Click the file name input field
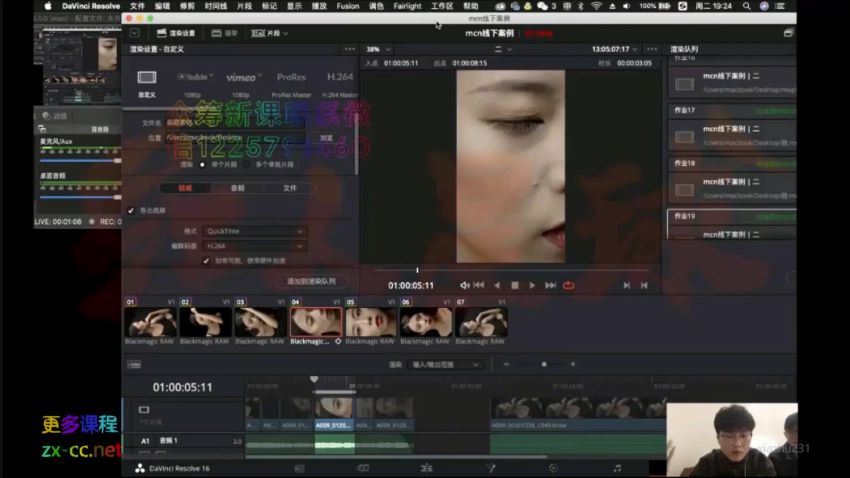 click(x=234, y=123)
